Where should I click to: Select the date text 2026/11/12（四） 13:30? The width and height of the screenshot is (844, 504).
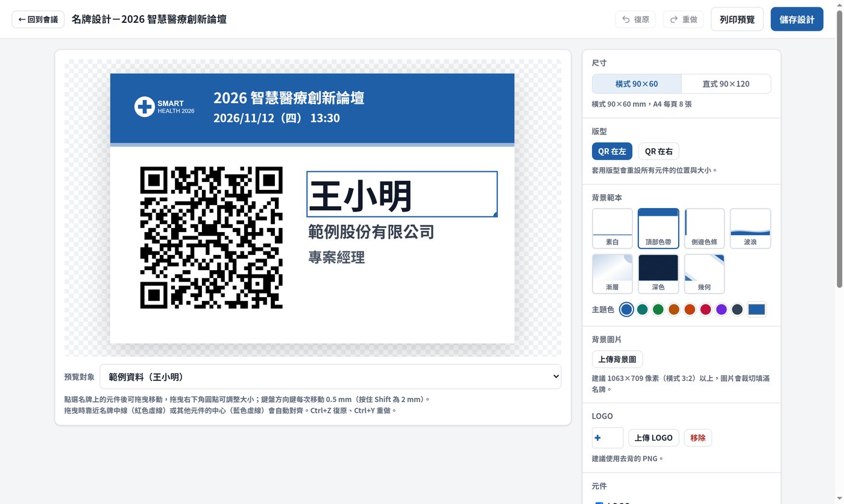(277, 118)
